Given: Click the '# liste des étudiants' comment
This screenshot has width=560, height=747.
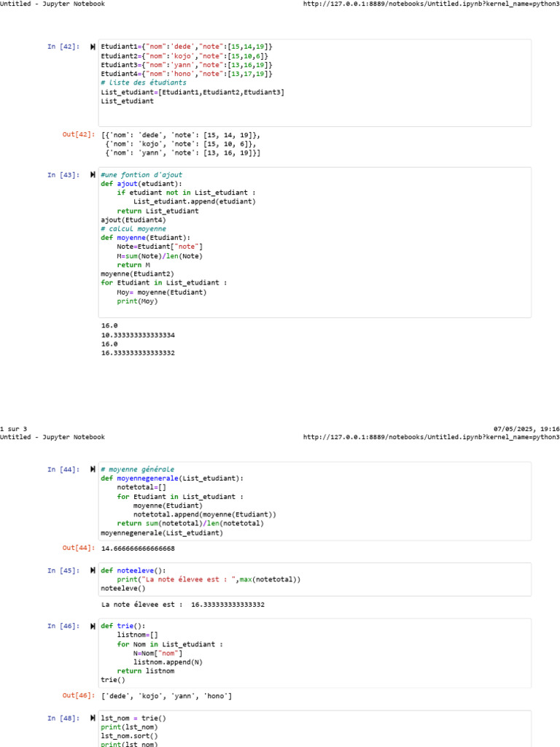Looking at the screenshot, I should 144,82.
